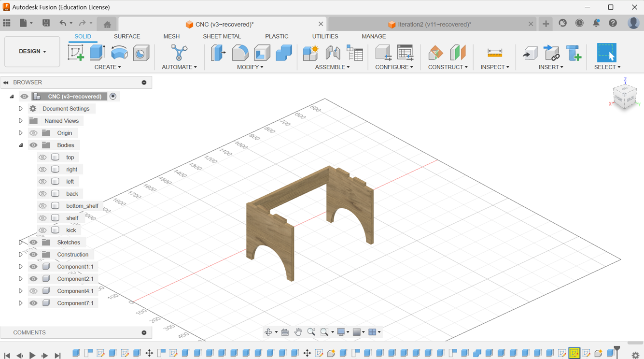Click the Select tool icon
Image resolution: width=644 pixels, height=359 pixels.
[x=607, y=53]
